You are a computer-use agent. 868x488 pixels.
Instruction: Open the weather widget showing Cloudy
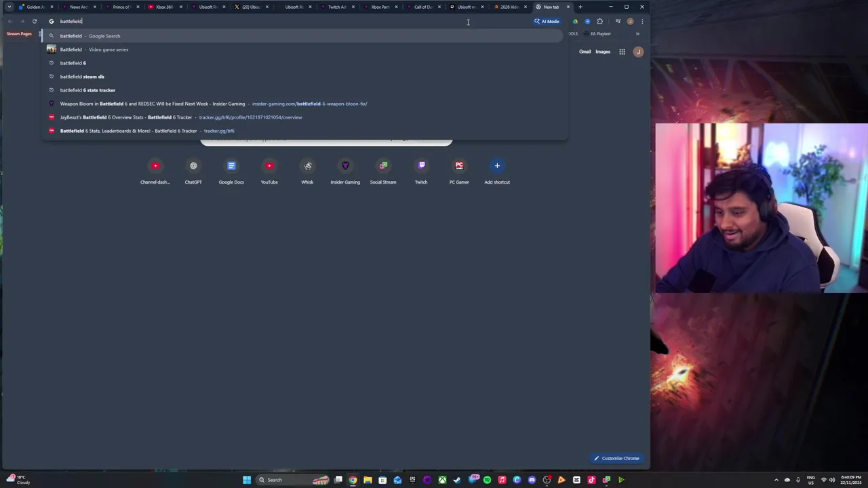(x=19, y=480)
